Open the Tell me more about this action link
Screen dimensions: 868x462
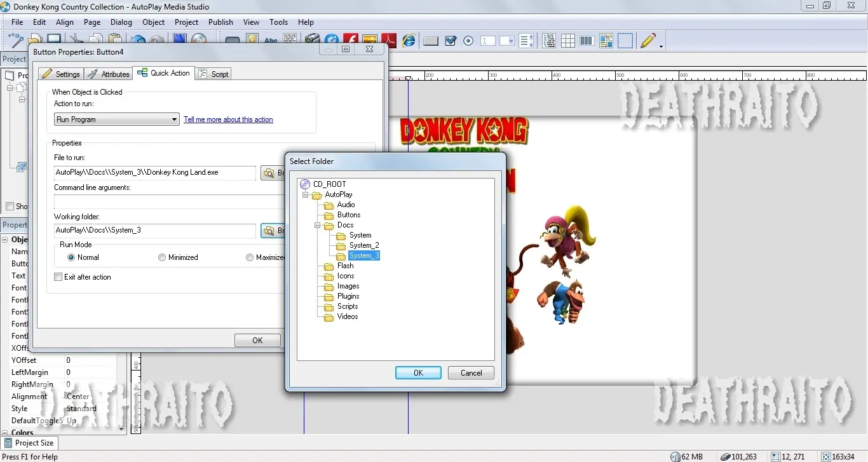228,119
